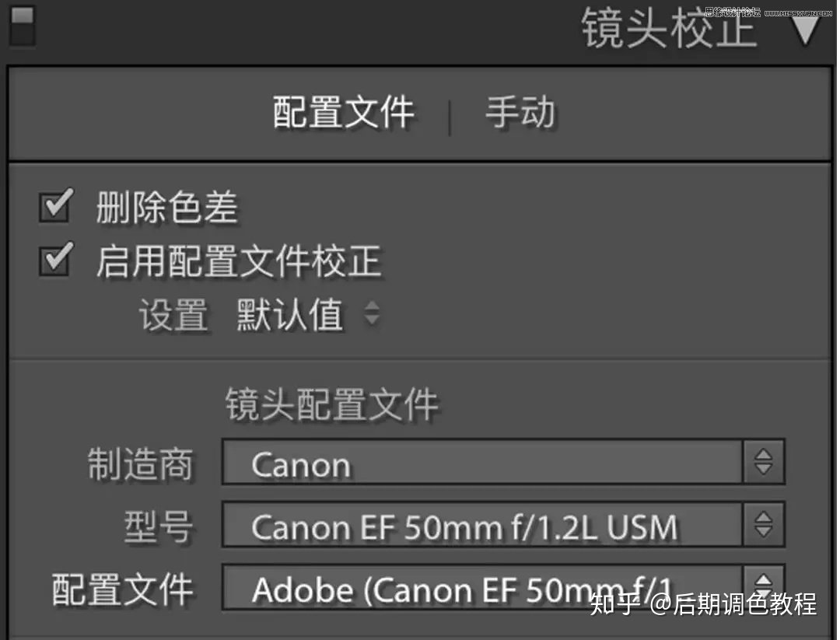The image size is (840, 640).
Task: Click the up-down arrows next to 默认值
Action: click(x=372, y=313)
